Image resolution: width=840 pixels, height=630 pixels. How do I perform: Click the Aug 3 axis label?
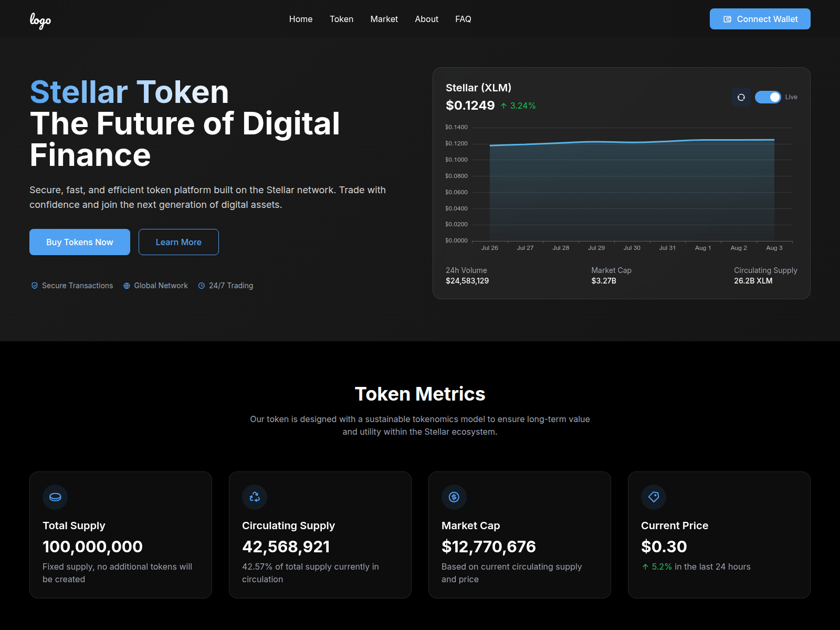(774, 248)
